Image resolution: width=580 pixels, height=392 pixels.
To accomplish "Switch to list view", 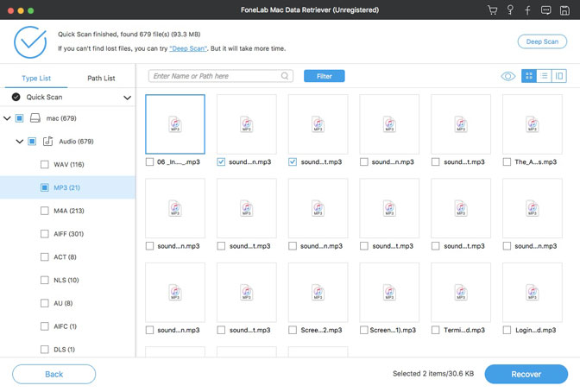I will click(544, 76).
